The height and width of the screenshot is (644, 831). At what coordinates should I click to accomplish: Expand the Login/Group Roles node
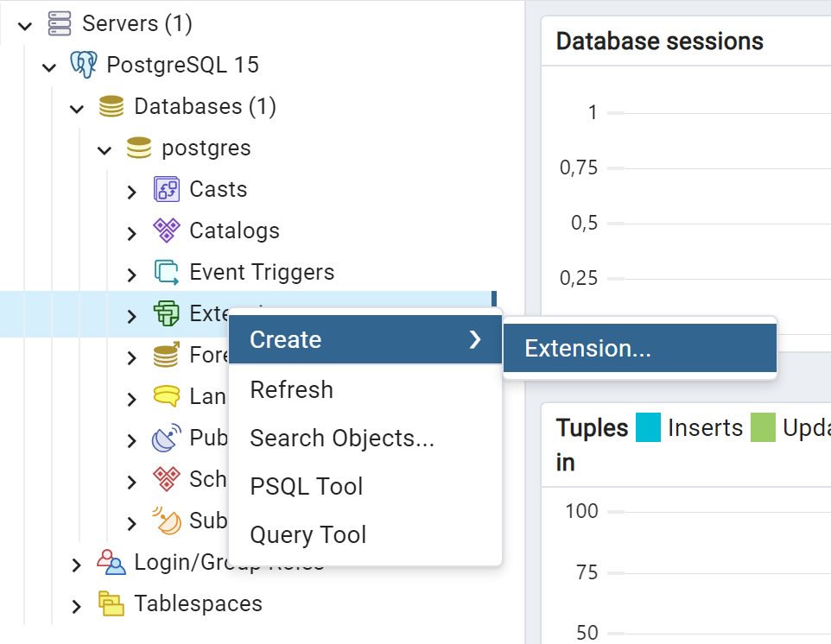pos(77,565)
